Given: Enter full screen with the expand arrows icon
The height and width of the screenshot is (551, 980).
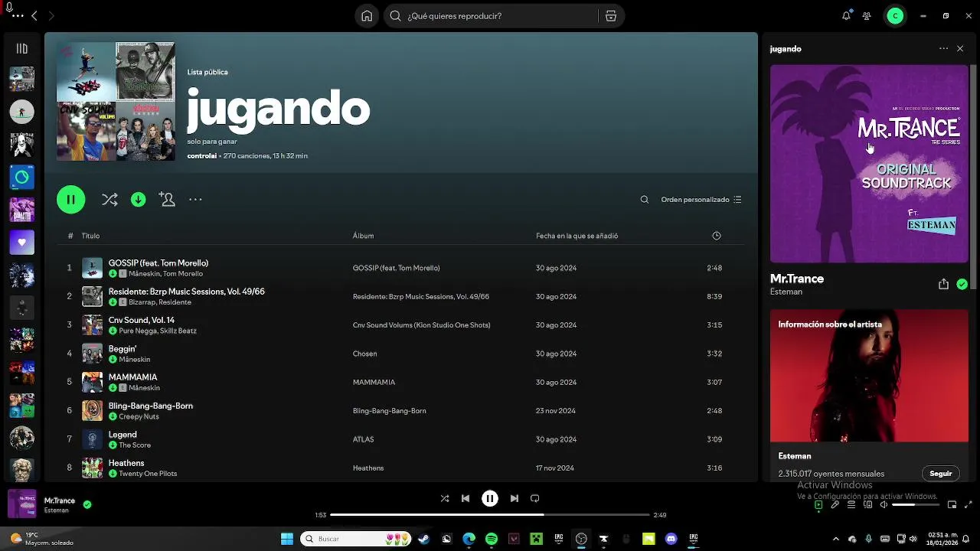Looking at the screenshot, I should (x=969, y=505).
